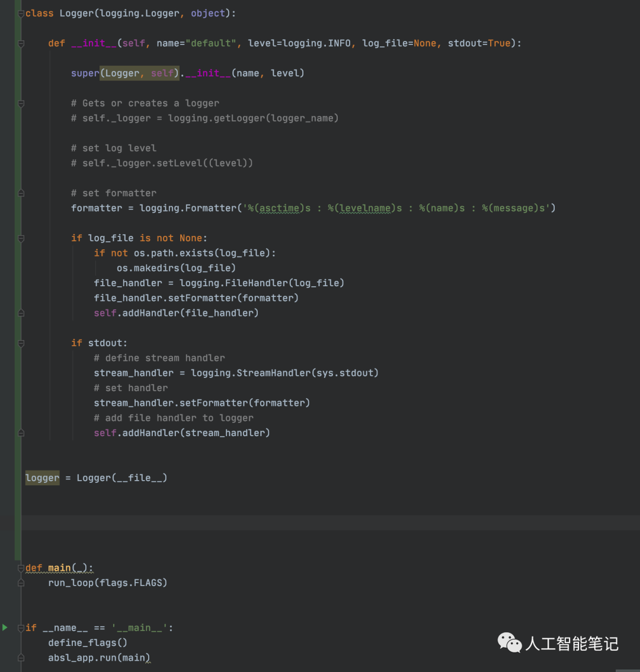Collapse the 'if log_file is not None' block
The height and width of the screenshot is (672, 640).
coord(21,238)
